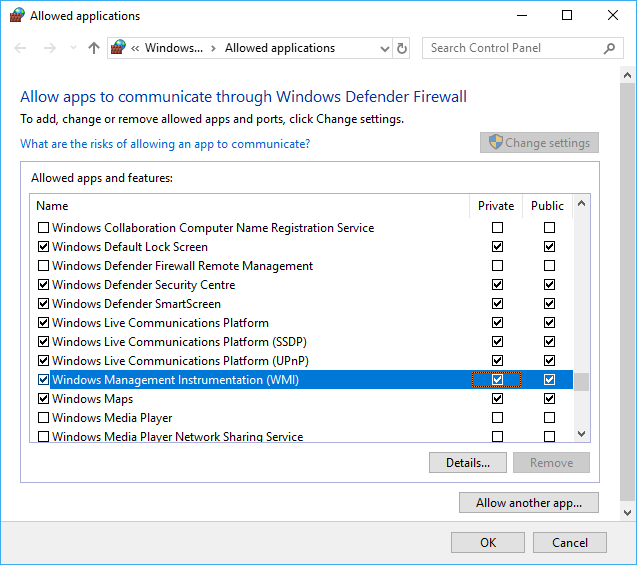Go up one level with Up arrow
This screenshot has height=565, width=637.
(x=94, y=48)
